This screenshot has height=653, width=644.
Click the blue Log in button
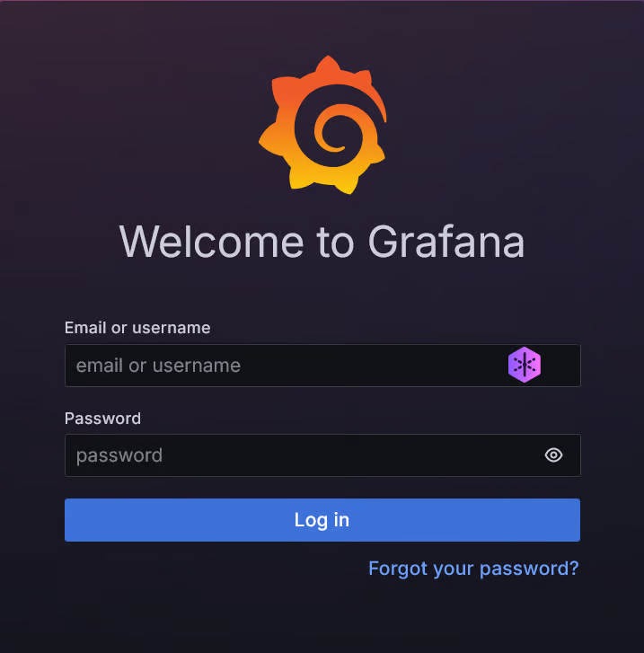coord(322,520)
